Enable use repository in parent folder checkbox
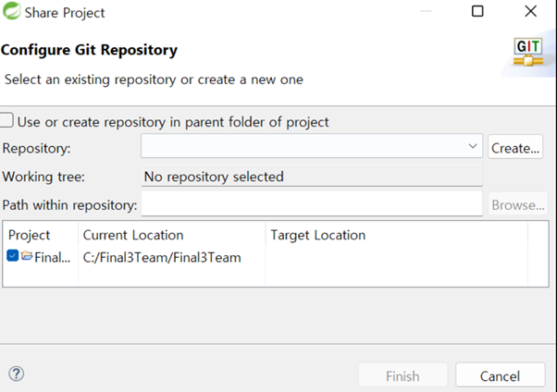 [x=6, y=120]
